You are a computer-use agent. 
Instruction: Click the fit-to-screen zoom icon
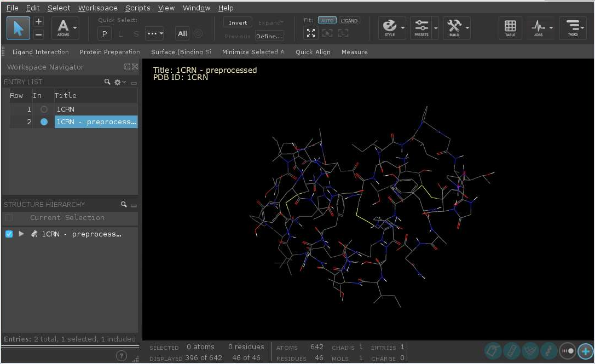click(x=311, y=33)
